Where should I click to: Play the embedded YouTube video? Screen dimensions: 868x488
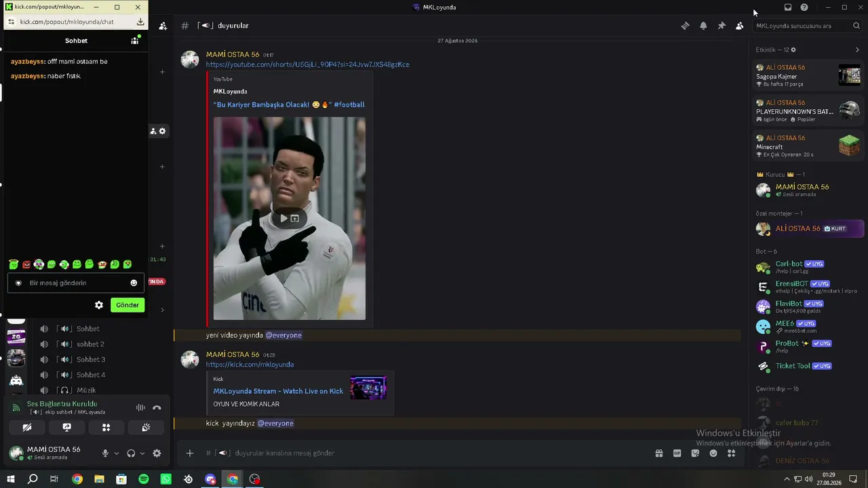pos(284,218)
